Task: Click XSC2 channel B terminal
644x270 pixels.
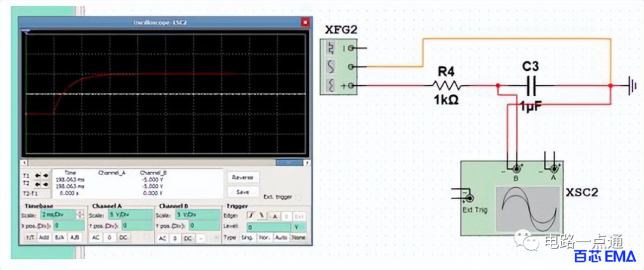Action: point(516,168)
